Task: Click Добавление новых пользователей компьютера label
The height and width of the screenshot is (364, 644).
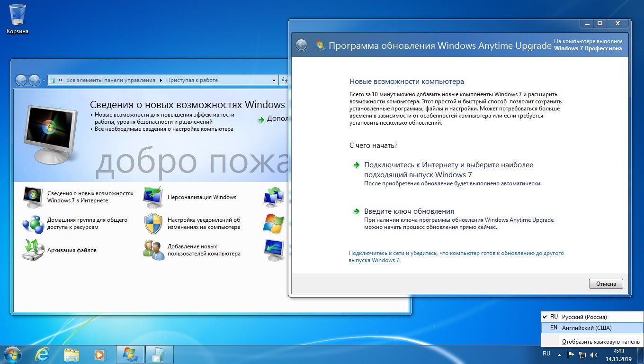Action: point(204,250)
